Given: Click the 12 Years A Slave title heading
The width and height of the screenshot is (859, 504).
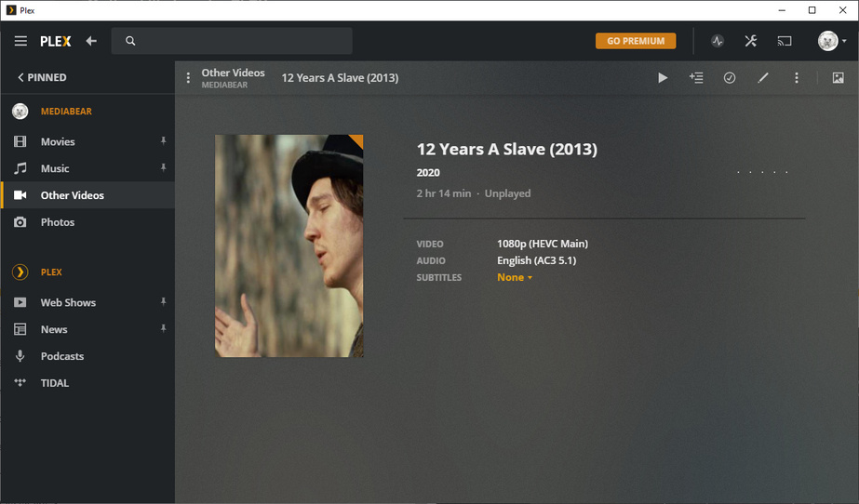Looking at the screenshot, I should 506,150.
